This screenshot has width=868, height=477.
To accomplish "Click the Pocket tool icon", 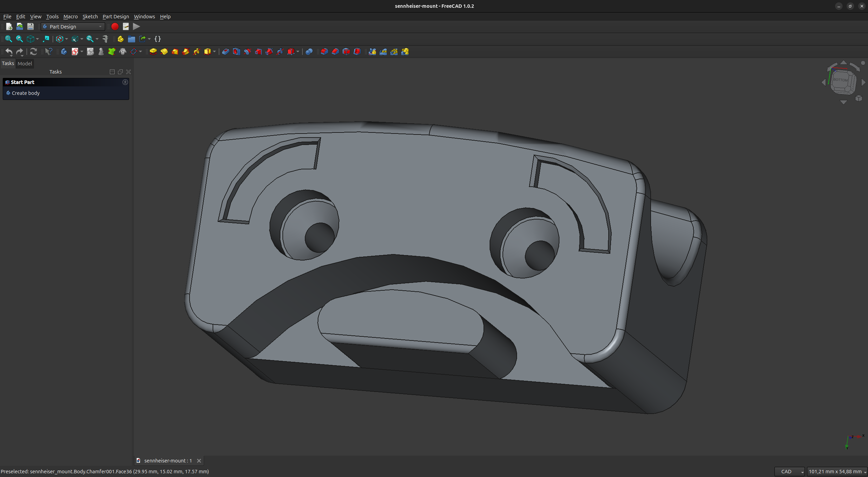I will pyautogui.click(x=225, y=51).
